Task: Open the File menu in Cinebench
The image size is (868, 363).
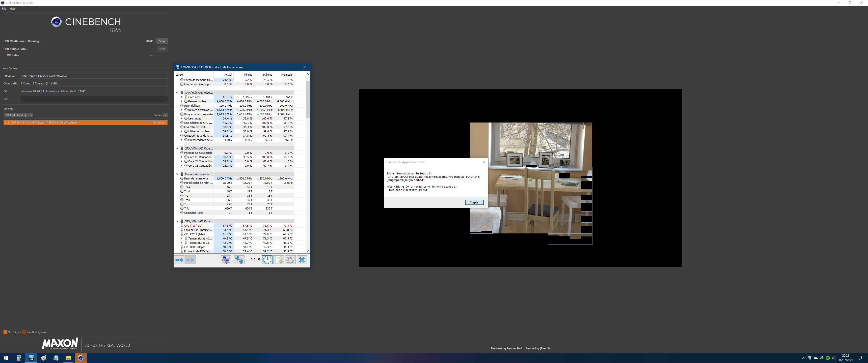Action: tap(4, 9)
